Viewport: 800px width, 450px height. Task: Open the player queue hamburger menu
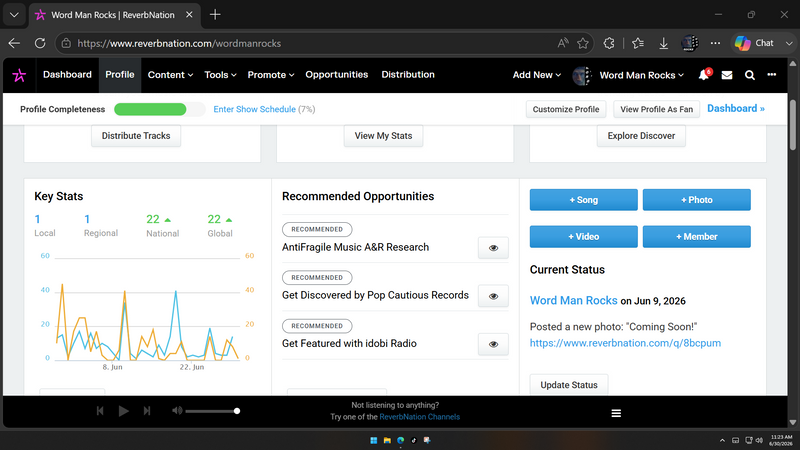click(x=616, y=413)
